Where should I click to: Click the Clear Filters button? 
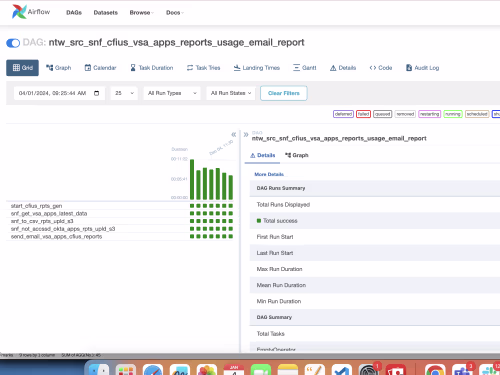pos(284,93)
